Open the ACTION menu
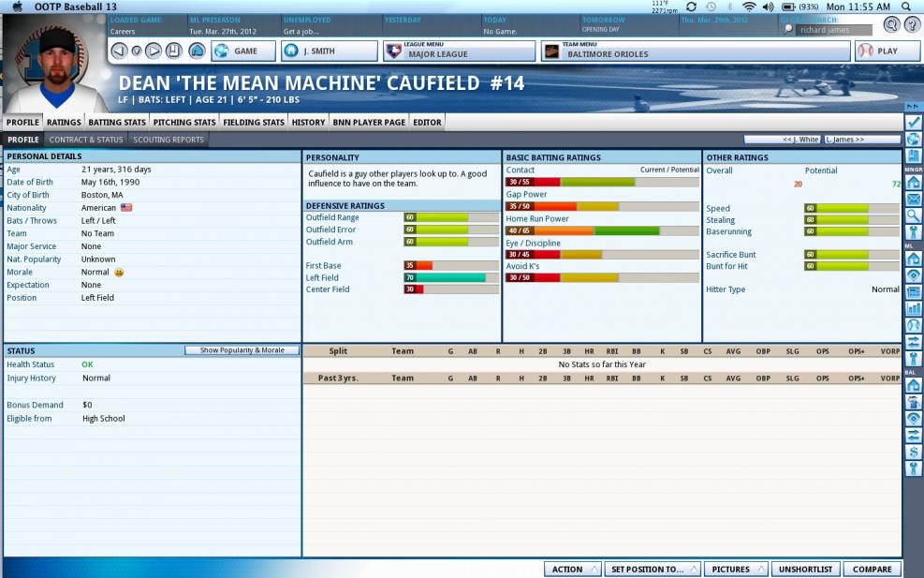 [x=572, y=570]
